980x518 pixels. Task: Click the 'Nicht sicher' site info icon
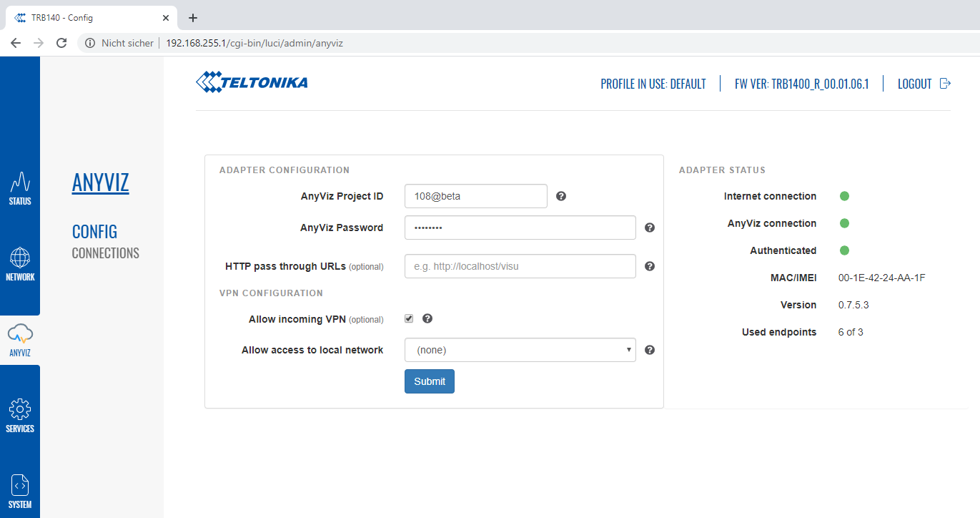pyautogui.click(x=90, y=43)
